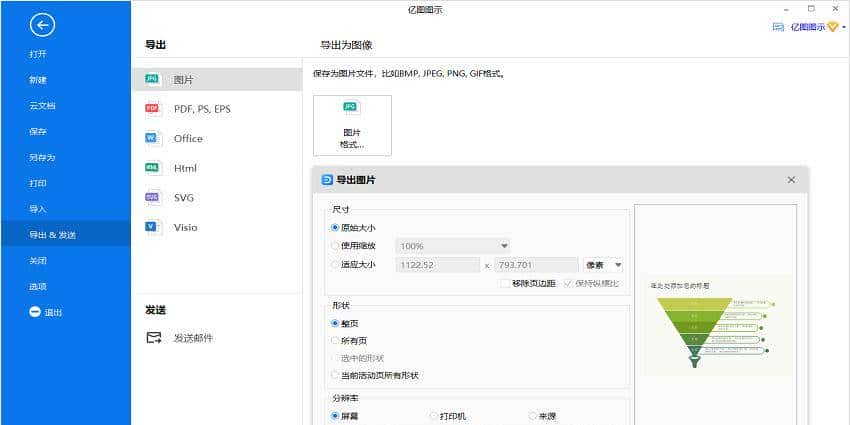Select the 适应大小 radio button
This screenshot has height=425, width=850.
coord(335,265)
